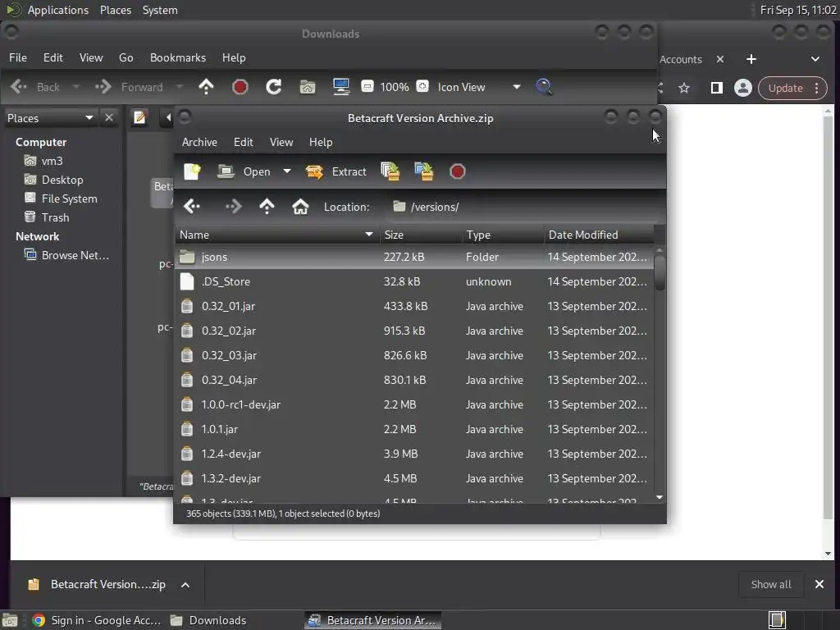Click the Open button in the archive toolbar
Viewport: 840px width, 630px height.
coord(244,171)
